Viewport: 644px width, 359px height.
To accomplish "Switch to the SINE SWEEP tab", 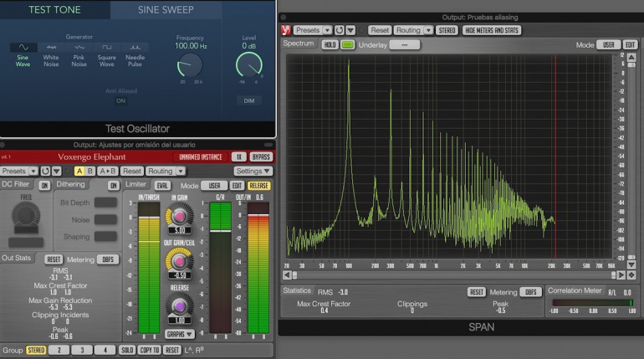I will click(x=166, y=9).
